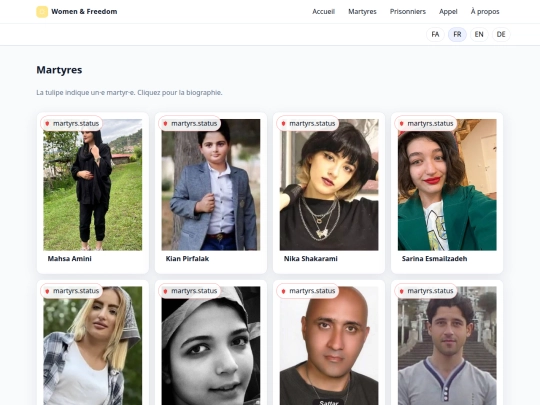Screen dimensions: 540x405
Task: Click the status badge on Sarina Esmailzadeh's card
Action: (x=426, y=123)
